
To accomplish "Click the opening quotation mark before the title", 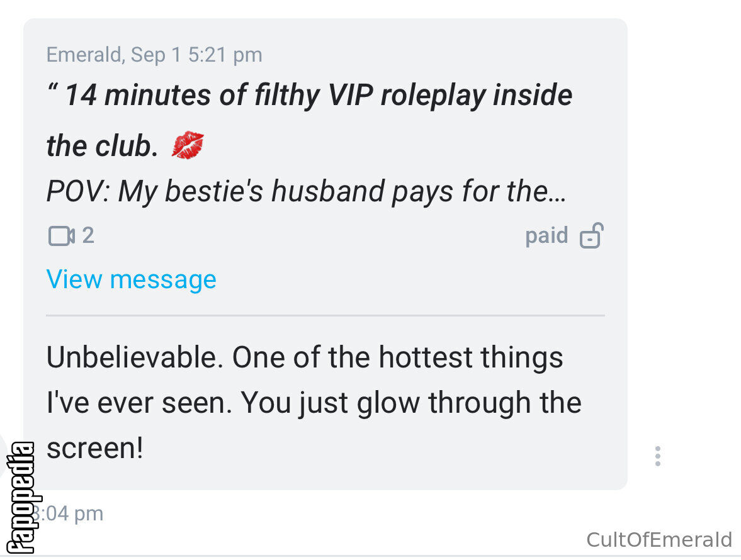I will 53,88.
